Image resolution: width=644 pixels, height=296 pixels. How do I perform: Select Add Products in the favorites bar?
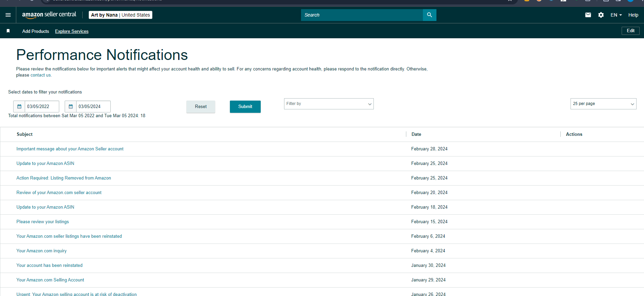click(36, 31)
